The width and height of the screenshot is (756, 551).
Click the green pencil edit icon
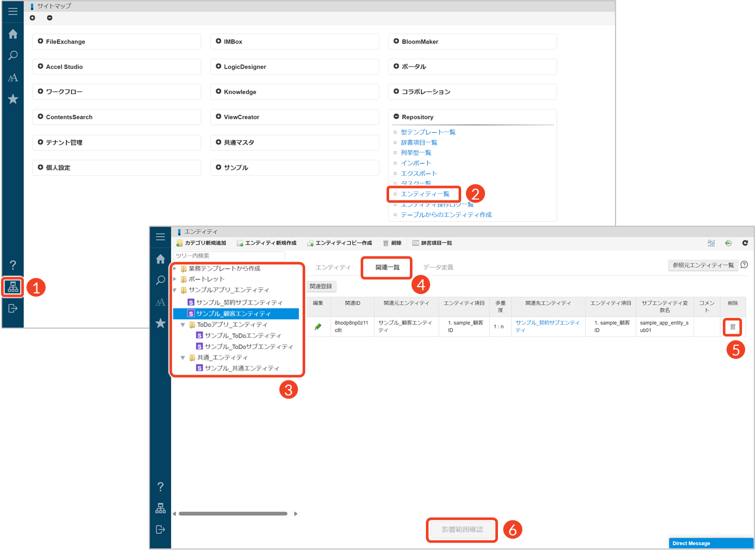(x=318, y=327)
